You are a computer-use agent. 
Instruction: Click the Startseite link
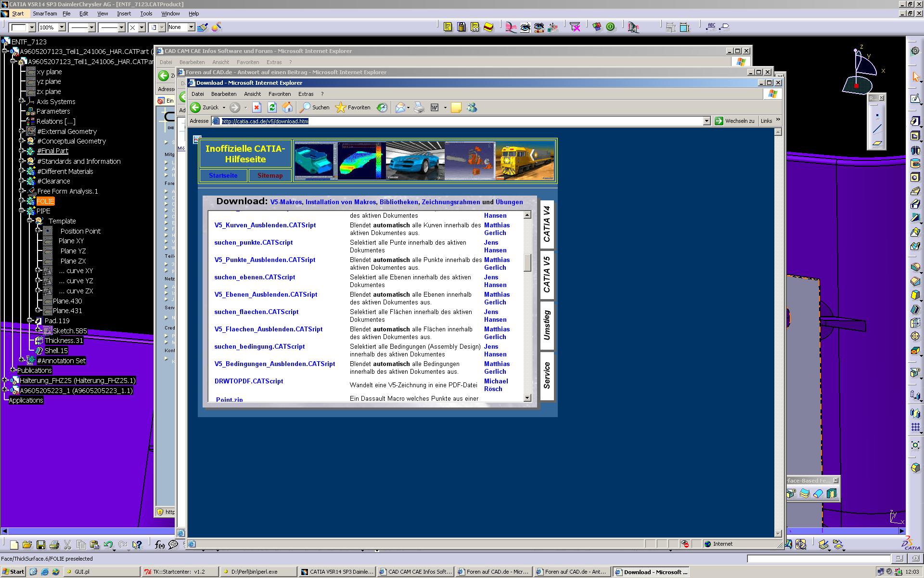pos(223,175)
